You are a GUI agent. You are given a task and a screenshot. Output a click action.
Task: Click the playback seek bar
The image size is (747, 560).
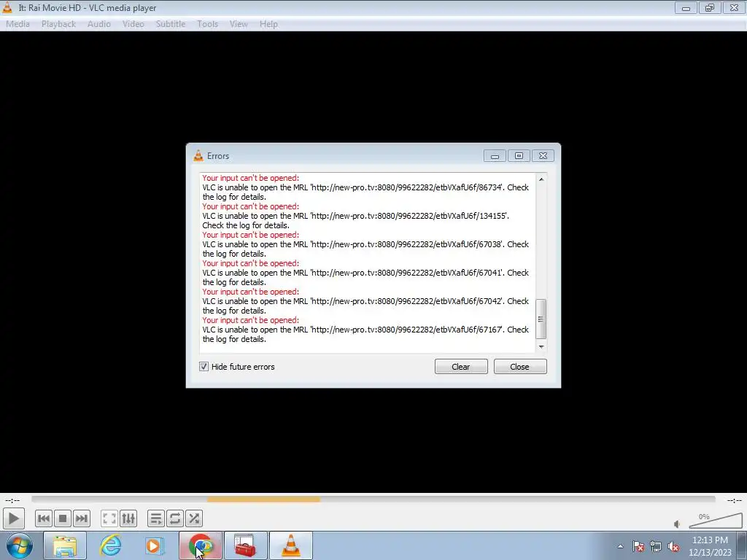pyautogui.click(x=373, y=499)
